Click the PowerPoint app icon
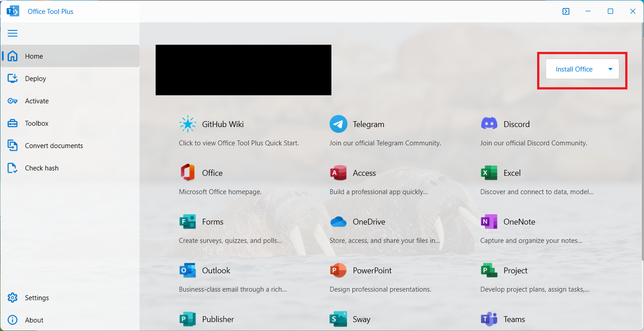Image resolution: width=644 pixels, height=331 pixels. (339, 270)
